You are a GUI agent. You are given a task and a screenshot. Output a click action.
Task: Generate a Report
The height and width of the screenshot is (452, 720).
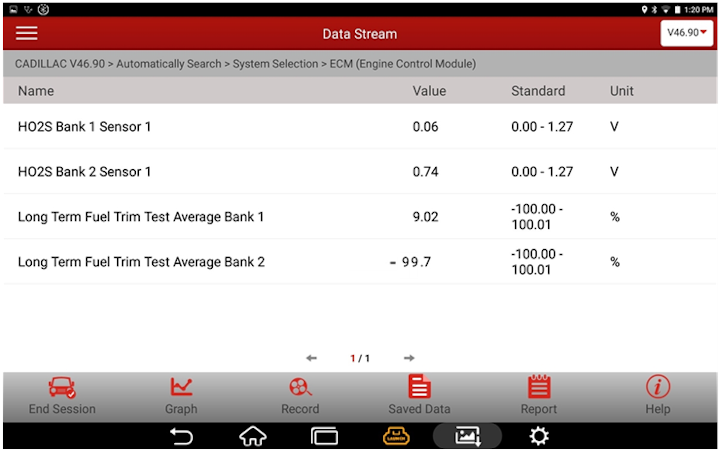tap(539, 388)
